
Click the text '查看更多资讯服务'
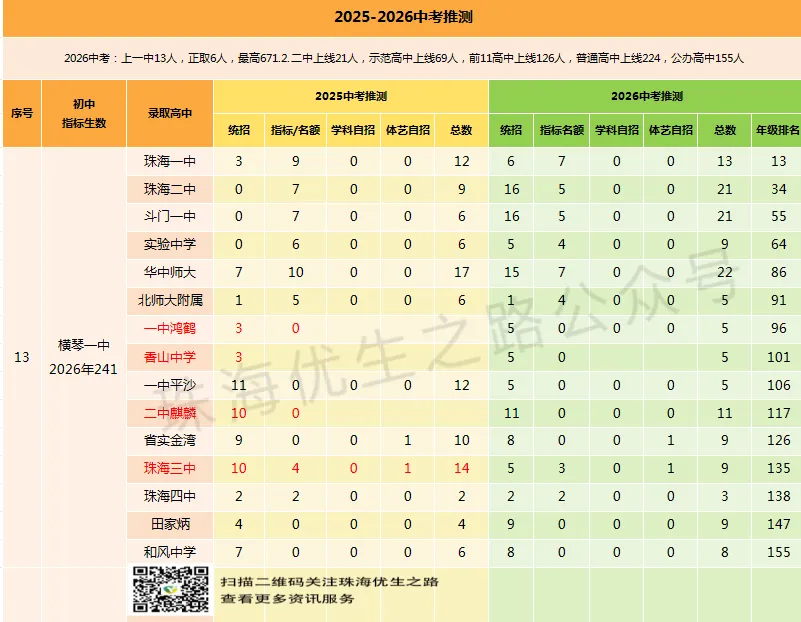point(287,599)
